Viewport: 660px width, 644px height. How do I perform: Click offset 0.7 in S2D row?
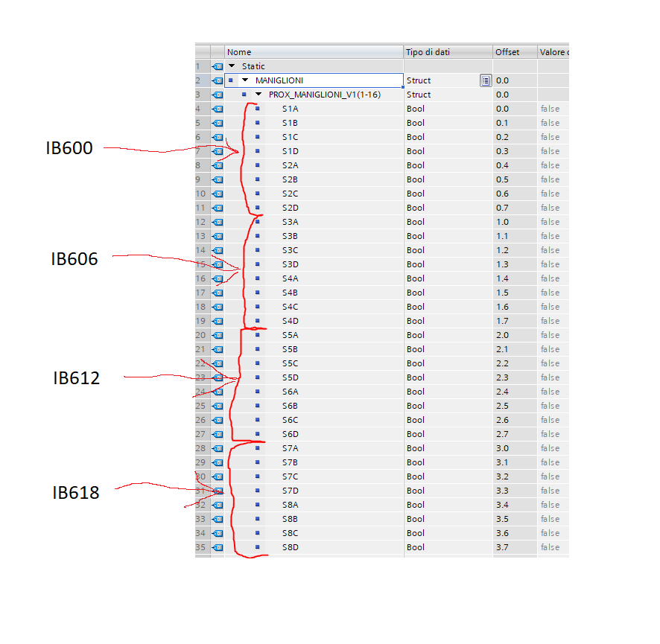[502, 208]
